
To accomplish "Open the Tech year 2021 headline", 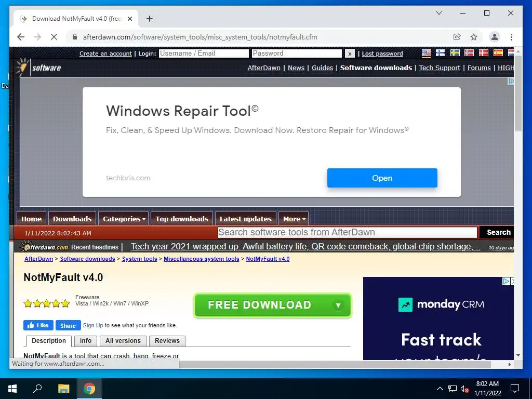I will 305,247.
